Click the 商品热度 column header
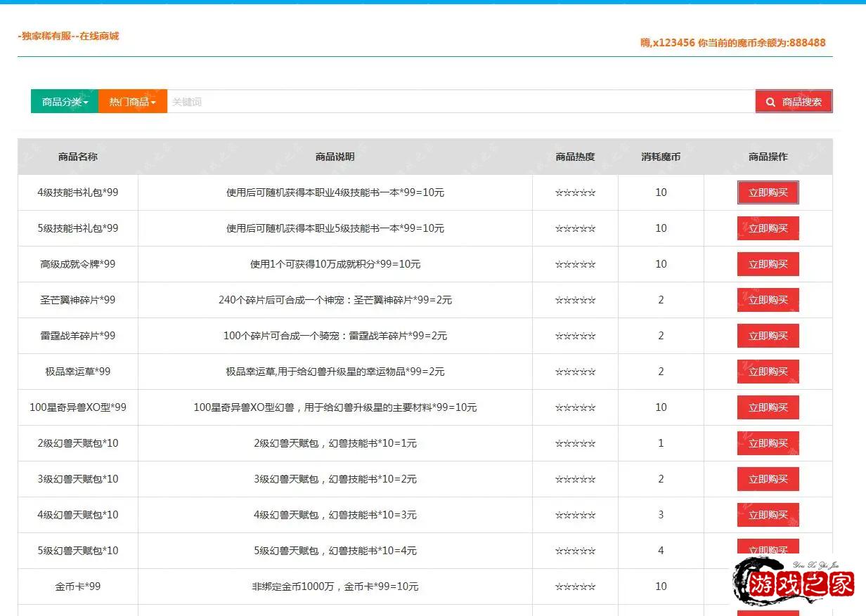The height and width of the screenshot is (616, 866). coord(575,157)
